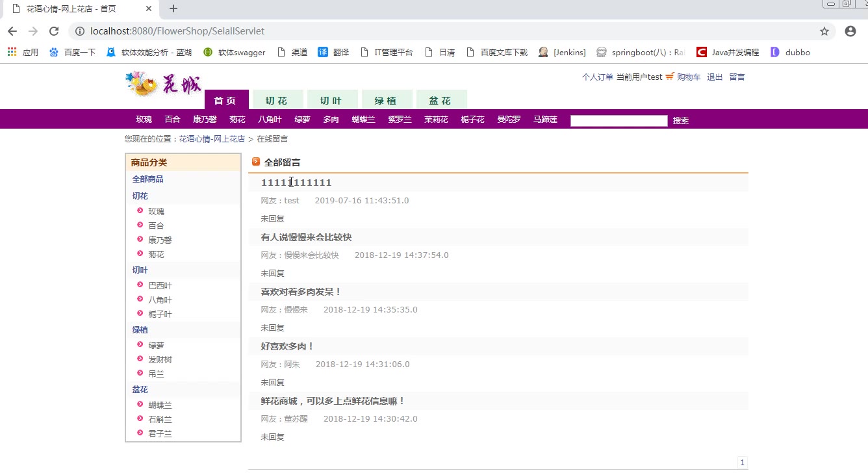
Task: Open the Apps grid bookmark icon
Action: 12,52
